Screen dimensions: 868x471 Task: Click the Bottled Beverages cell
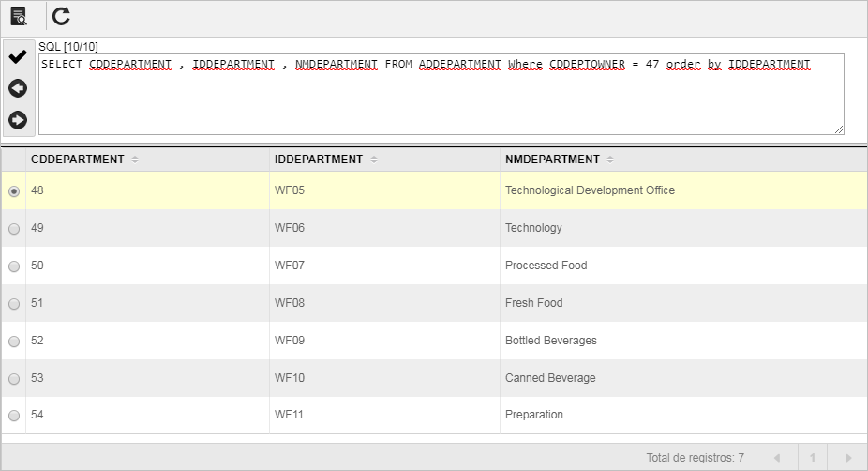point(683,341)
